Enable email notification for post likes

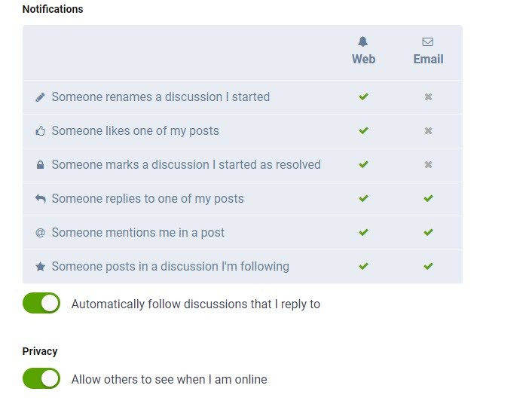pyautogui.click(x=428, y=131)
